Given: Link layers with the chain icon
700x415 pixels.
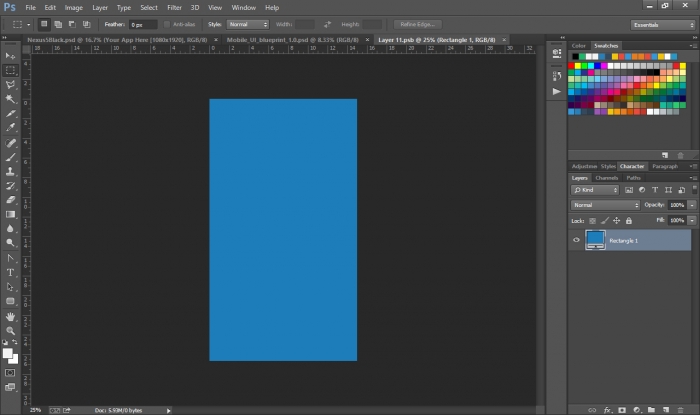Looking at the screenshot, I should click(592, 410).
